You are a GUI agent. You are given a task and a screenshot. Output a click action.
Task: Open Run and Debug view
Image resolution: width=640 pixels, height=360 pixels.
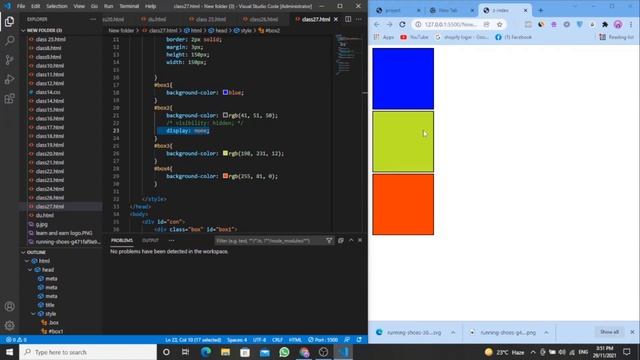coord(9,79)
